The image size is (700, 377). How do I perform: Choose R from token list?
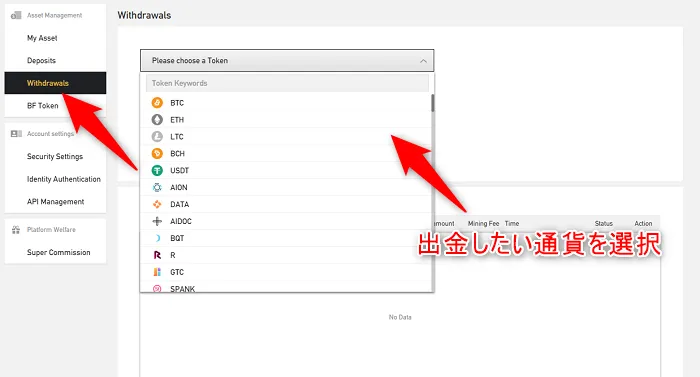(286, 255)
